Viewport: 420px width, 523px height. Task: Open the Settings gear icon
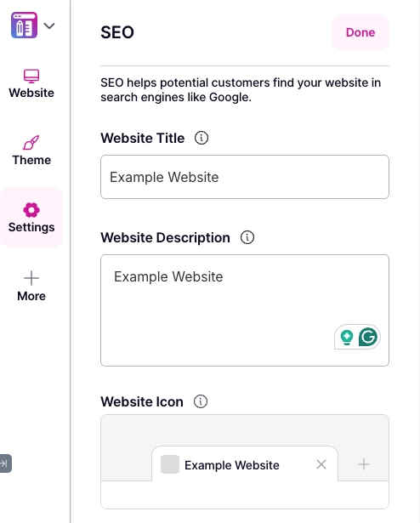(31, 210)
